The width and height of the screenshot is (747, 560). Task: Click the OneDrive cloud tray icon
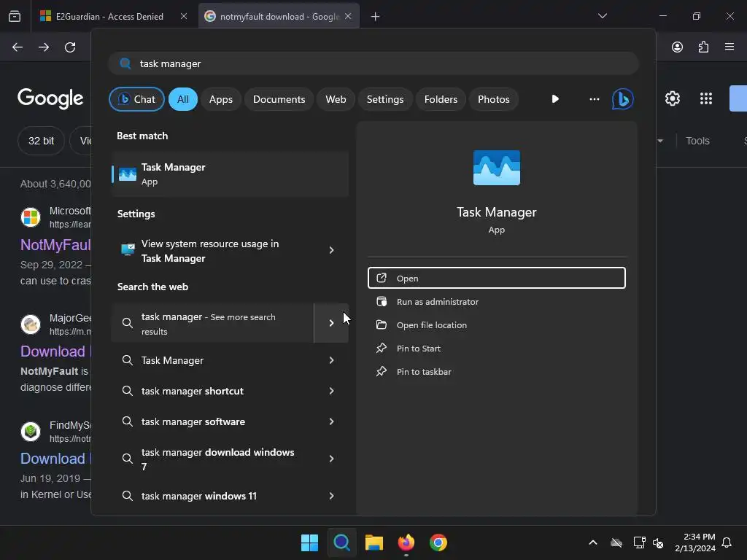point(616,542)
